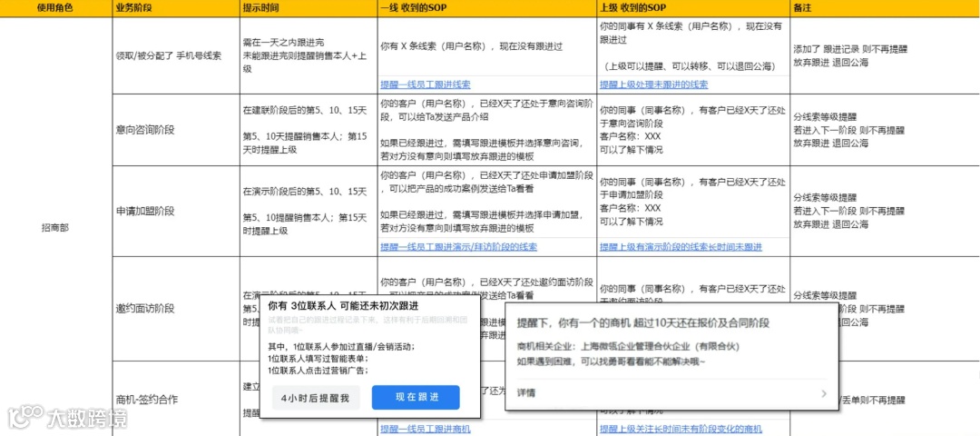Click 分线索等级提醒 in the 申请加盟阶段 row
This screenshot has width=980, height=436.
coord(825,198)
